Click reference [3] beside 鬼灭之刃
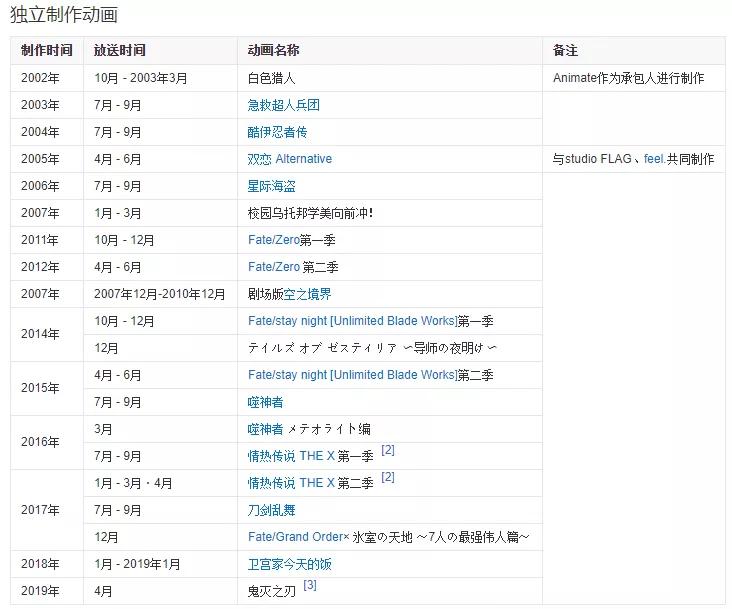Viewport: 732px width, 609px height. (310, 585)
